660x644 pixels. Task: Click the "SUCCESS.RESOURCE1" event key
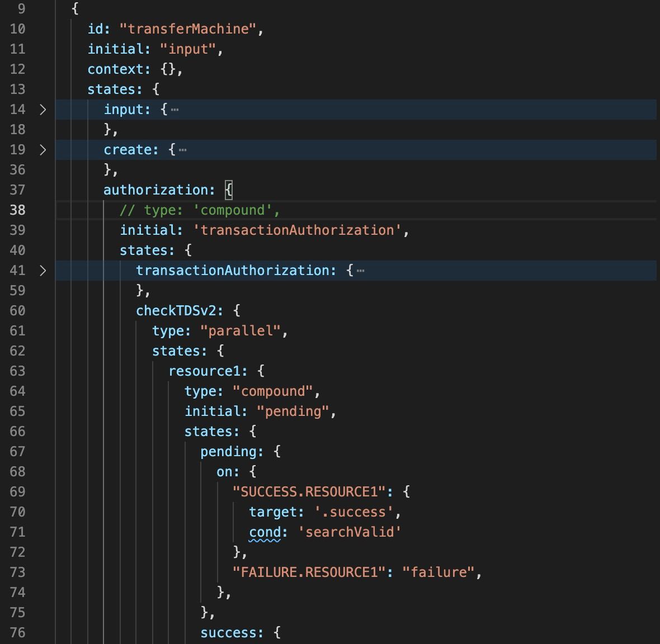(x=309, y=492)
